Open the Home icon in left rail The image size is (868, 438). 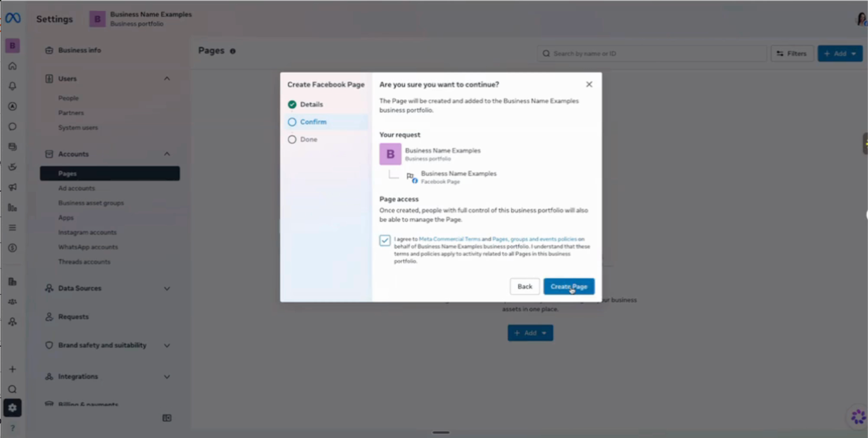(x=13, y=66)
